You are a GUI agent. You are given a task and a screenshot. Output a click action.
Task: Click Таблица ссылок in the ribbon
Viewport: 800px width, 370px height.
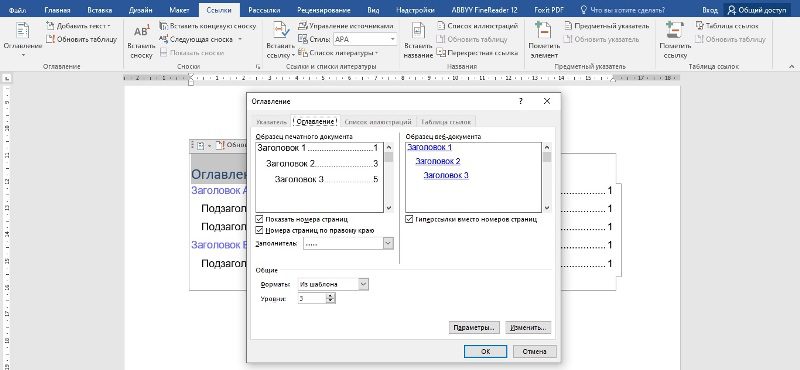[727, 26]
